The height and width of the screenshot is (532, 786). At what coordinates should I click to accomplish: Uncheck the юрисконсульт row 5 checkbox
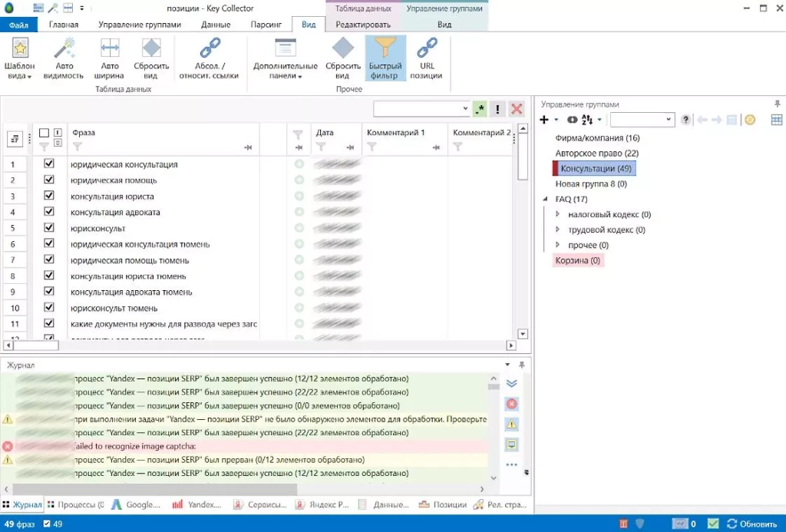pyautogui.click(x=48, y=228)
